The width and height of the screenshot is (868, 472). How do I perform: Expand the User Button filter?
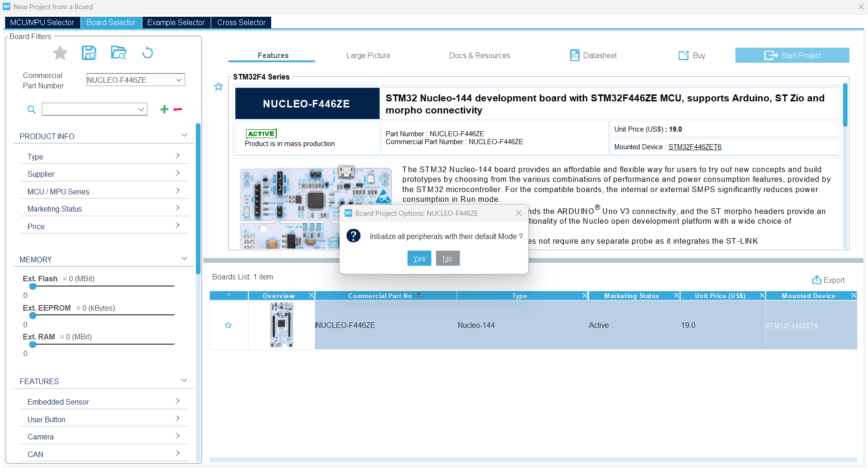[x=178, y=419]
